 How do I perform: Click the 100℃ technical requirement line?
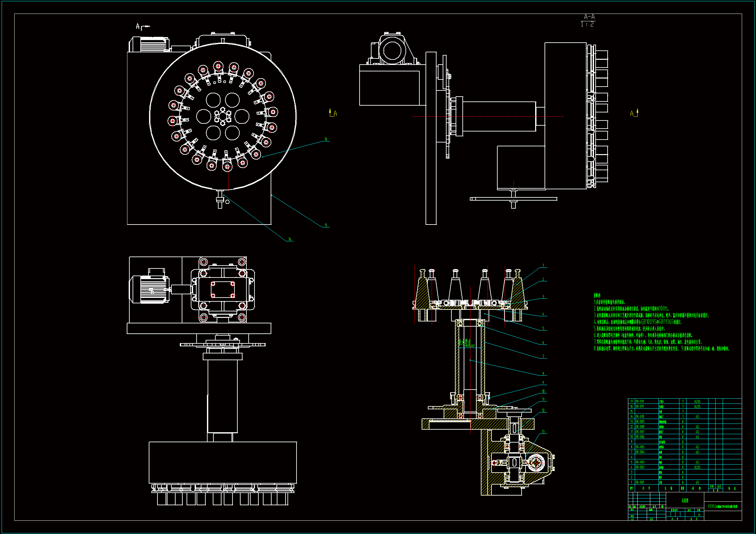click(631, 309)
